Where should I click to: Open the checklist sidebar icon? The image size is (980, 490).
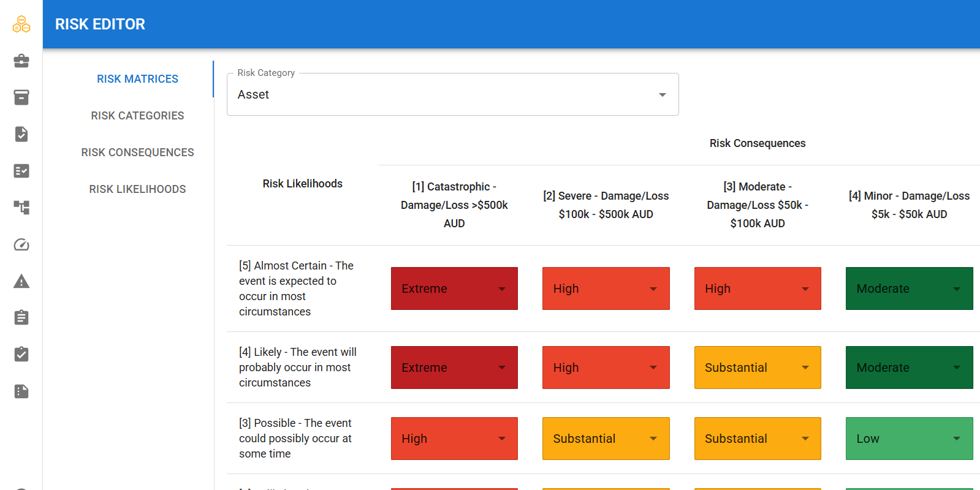tap(21, 171)
